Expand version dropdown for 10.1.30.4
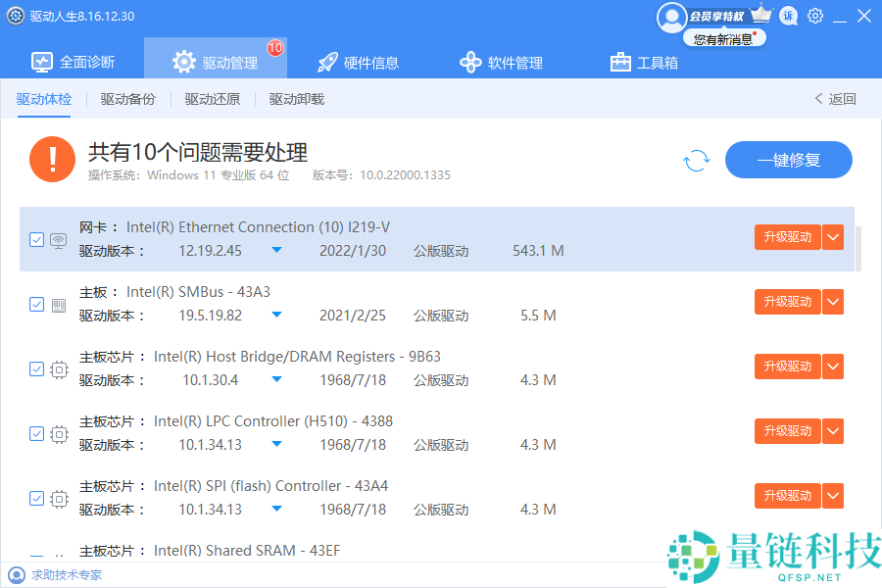 point(276,379)
